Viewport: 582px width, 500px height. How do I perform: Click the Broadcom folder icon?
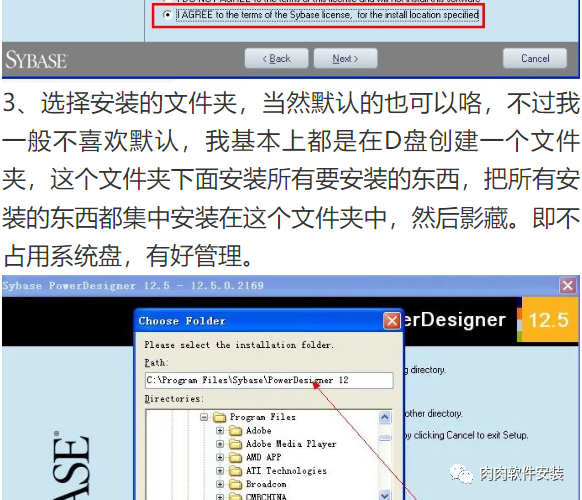click(236, 484)
